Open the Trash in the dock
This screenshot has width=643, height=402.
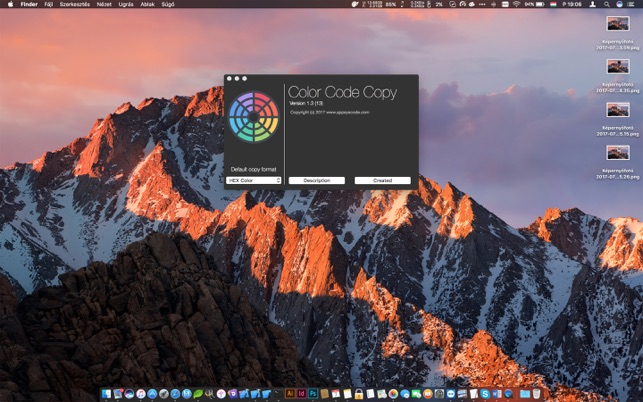click(x=536, y=394)
